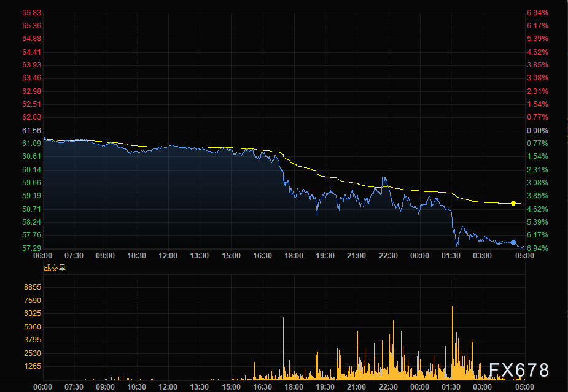Image resolution: width=568 pixels, height=392 pixels.
Task: Click the green 3.85% percent axis label
Action: point(537,196)
